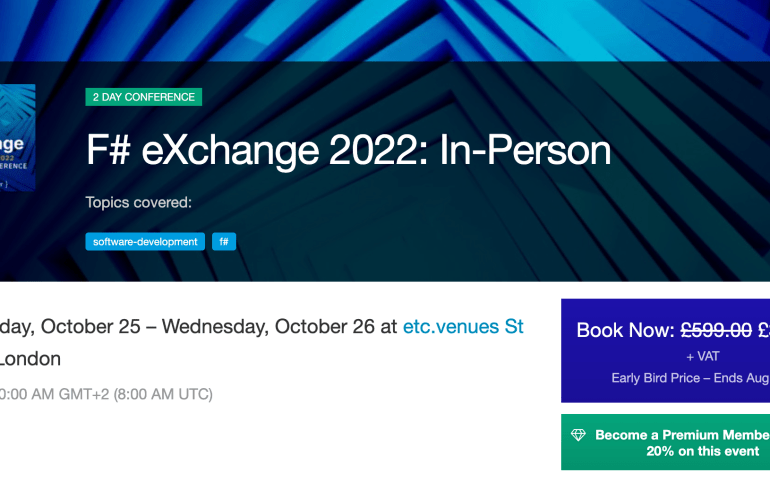The height and width of the screenshot is (500, 770).
Task: Click the (8:00 AM UTC) time text
Action: 163,394
